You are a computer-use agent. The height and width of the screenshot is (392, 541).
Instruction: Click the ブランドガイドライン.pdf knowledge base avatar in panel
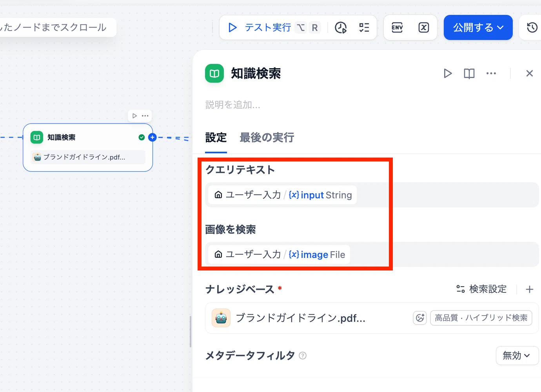[x=221, y=318]
